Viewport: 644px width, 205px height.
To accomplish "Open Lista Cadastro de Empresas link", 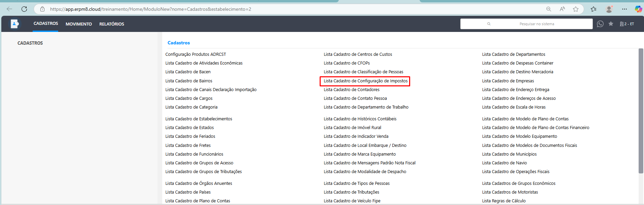I will [508, 81].
